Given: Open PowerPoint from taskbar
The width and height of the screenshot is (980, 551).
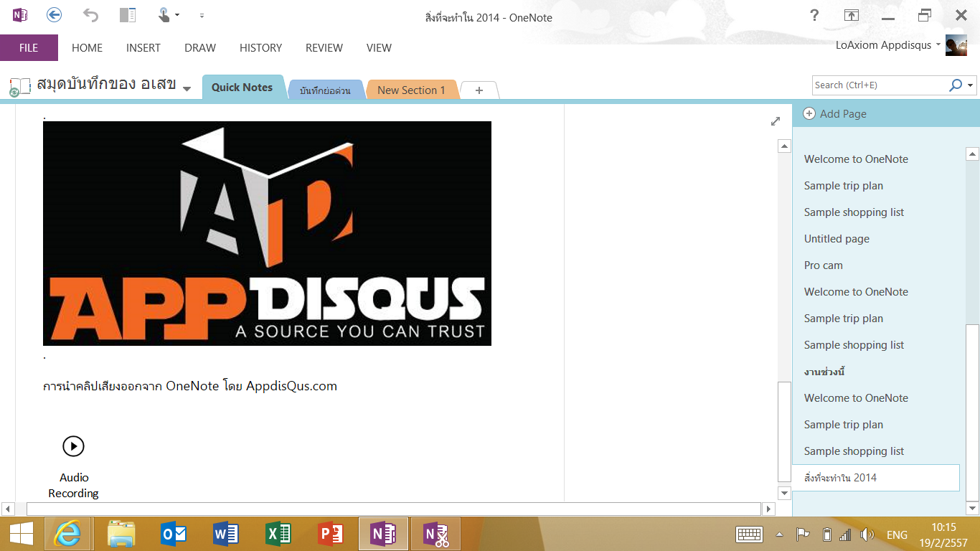Looking at the screenshot, I should 331,534.
